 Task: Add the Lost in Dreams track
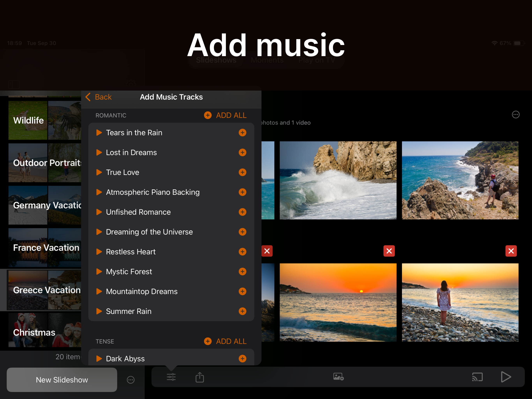coord(242,153)
